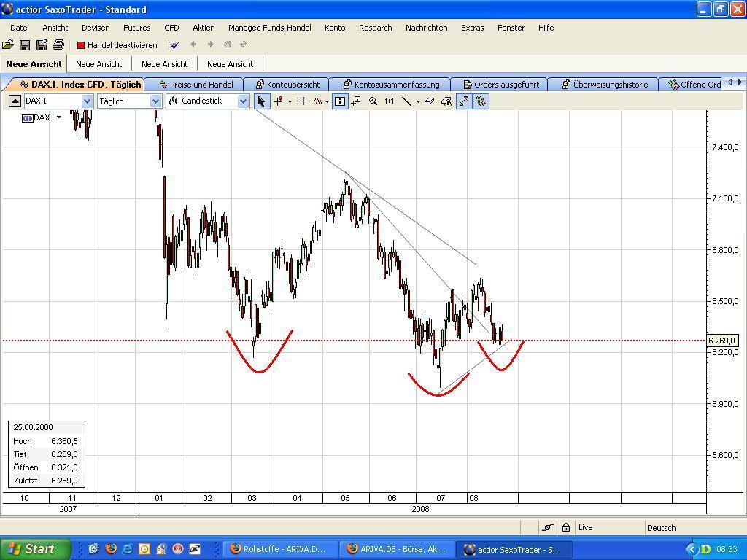Open the Managed Funds-Handel menu
Image resolution: width=747 pixels, height=560 pixels.
270,28
